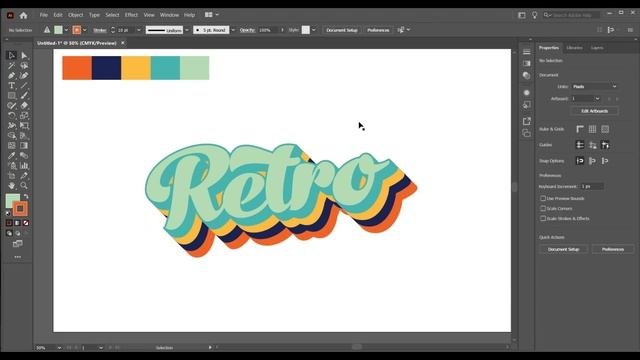Open the Asset Export panel icon
640x360 pixels.
pyautogui.click(x=527, y=121)
